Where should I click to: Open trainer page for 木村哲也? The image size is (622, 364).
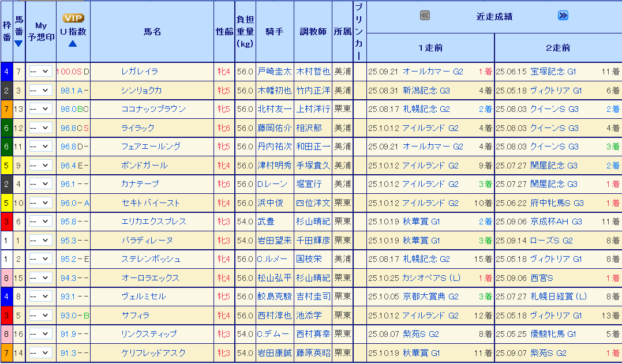pos(313,72)
